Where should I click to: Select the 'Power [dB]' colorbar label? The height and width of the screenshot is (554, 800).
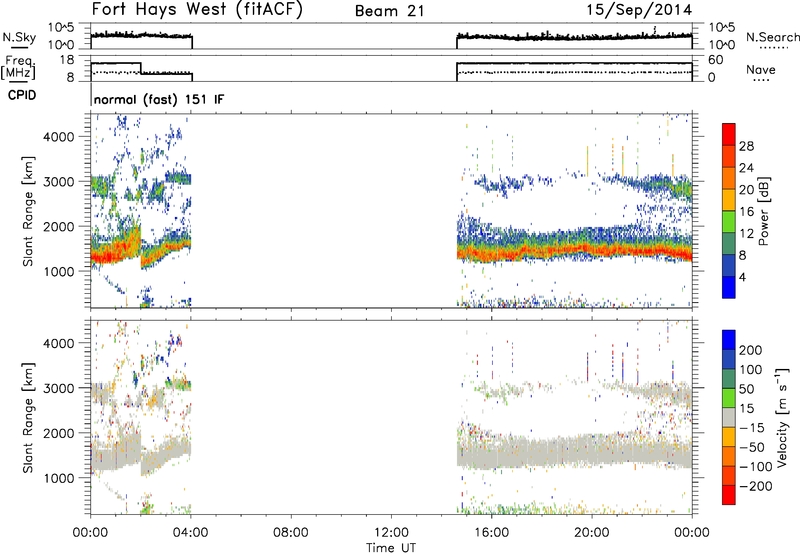763,211
